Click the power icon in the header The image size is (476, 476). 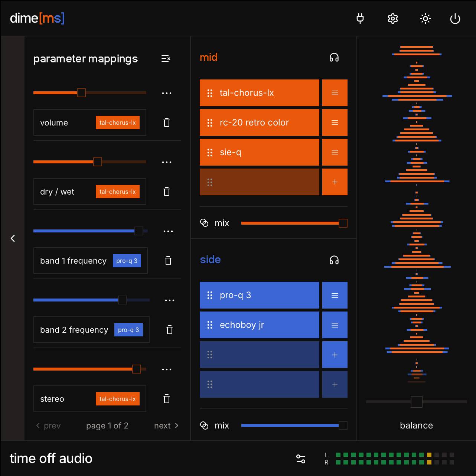click(x=455, y=19)
